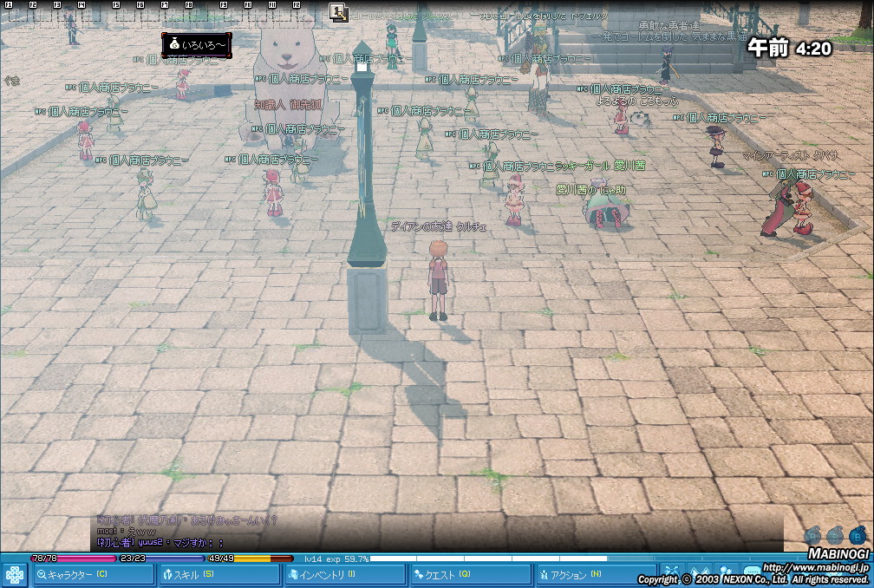The height and width of the screenshot is (588, 874).
Task: Select character ディアンの友達 クルチェ
Action: tap(438, 278)
